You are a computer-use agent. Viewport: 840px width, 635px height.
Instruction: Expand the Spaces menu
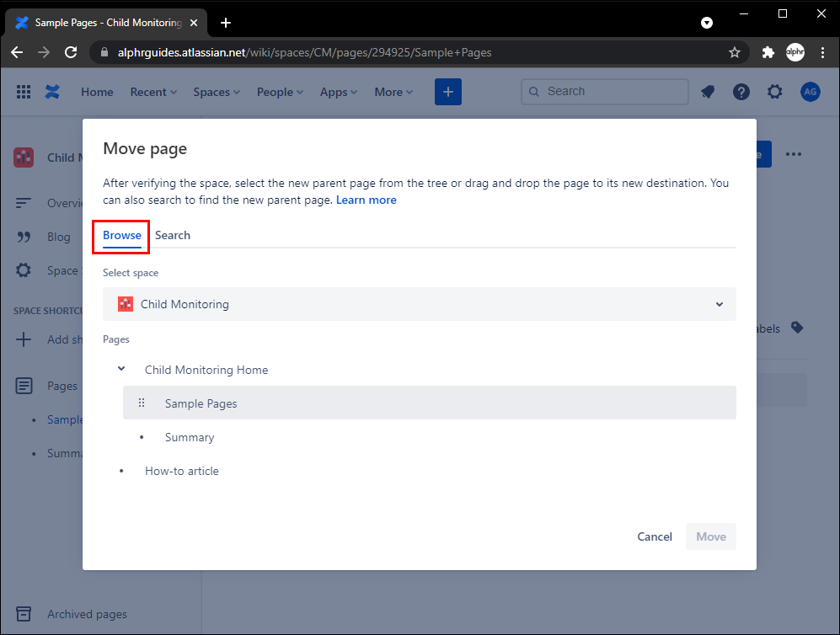click(217, 92)
